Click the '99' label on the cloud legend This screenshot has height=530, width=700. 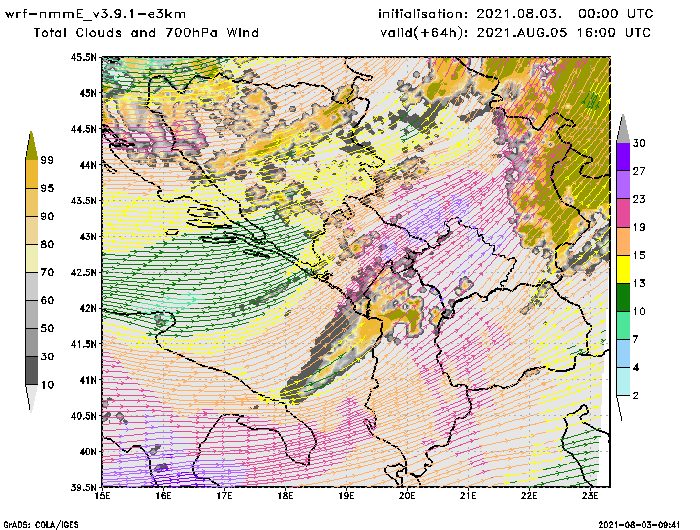tap(47, 160)
